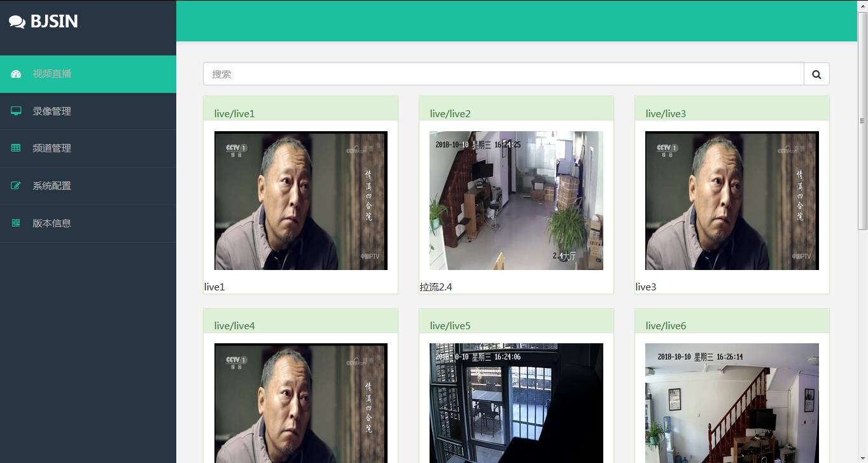The height and width of the screenshot is (463, 868).
Task: Click the QR code icon beside 版本信息
Action: [x=16, y=224]
